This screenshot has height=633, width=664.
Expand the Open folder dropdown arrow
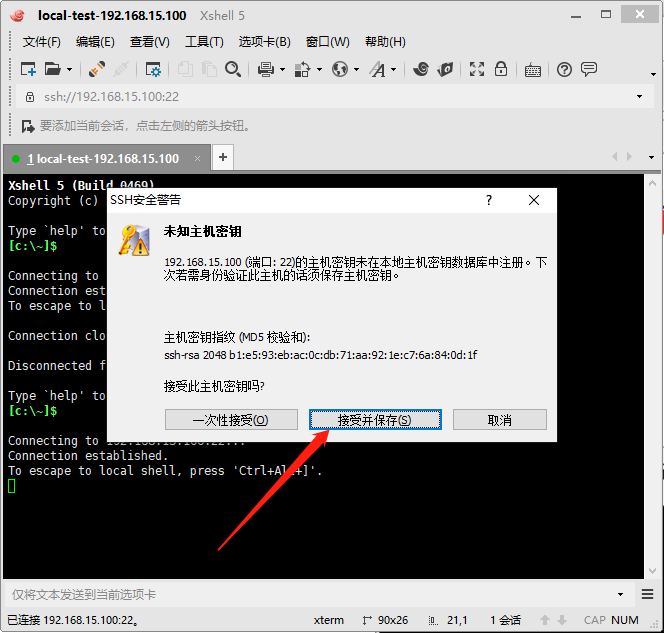point(69,69)
